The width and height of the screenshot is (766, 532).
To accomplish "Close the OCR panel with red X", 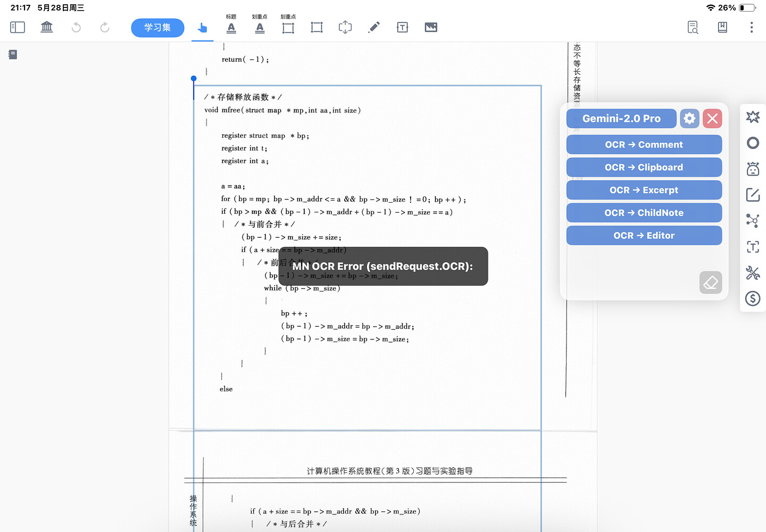I will (x=712, y=119).
